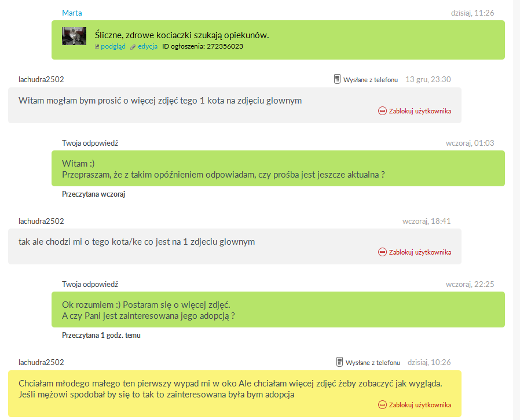Click the phone icon on today's 10:26 message

click(x=339, y=362)
